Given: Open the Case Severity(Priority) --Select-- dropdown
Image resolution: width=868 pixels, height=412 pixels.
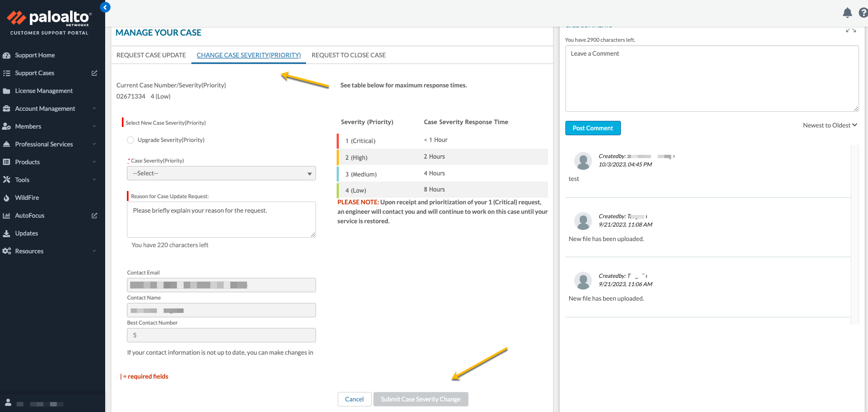Looking at the screenshot, I should tap(221, 173).
